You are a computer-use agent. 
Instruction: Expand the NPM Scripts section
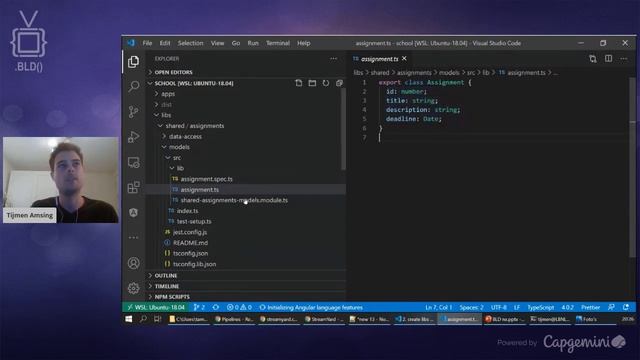pos(246,297)
